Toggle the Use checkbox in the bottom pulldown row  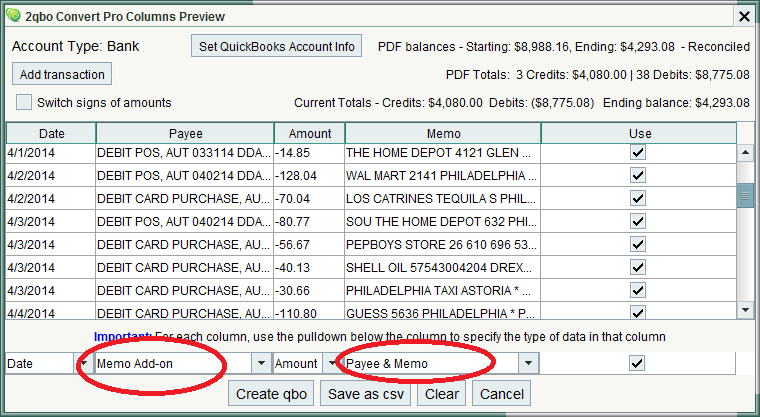coord(638,364)
